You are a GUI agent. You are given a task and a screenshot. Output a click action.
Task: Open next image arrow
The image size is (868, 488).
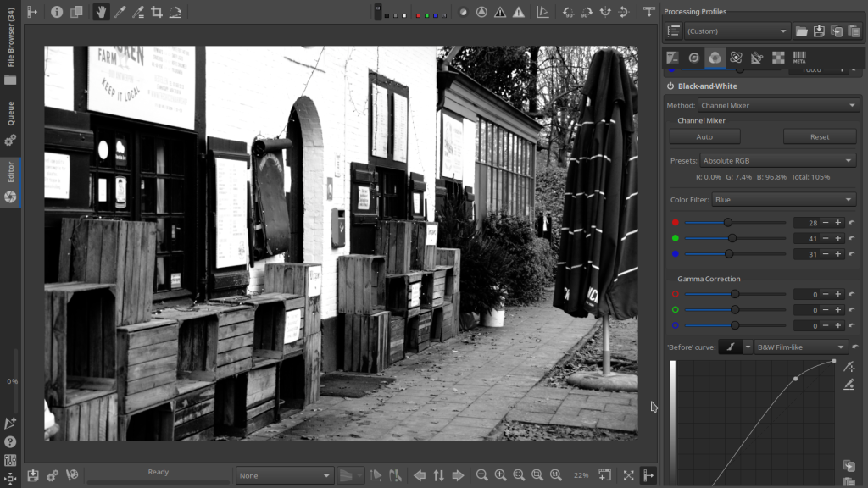click(x=458, y=475)
